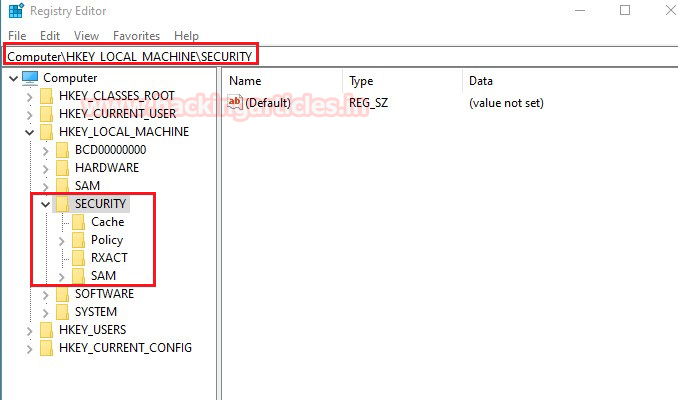Click the REG_SZ type cell

(x=368, y=103)
